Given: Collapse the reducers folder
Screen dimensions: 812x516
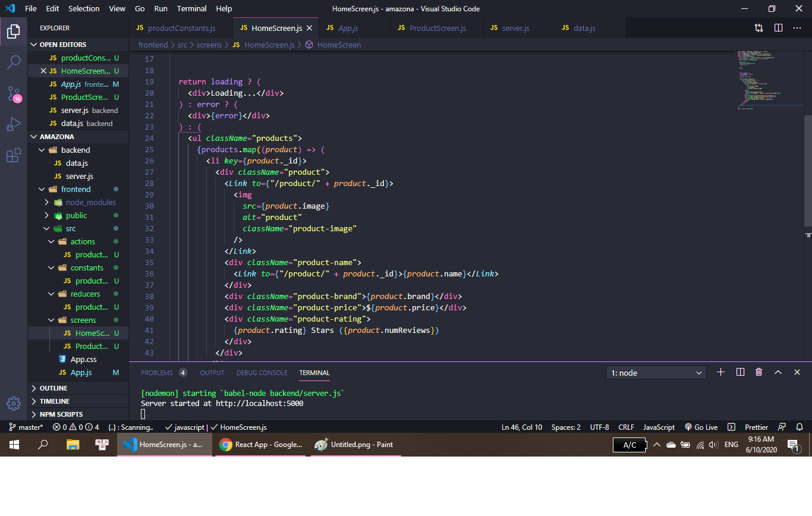Looking at the screenshot, I should pyautogui.click(x=78, y=294).
